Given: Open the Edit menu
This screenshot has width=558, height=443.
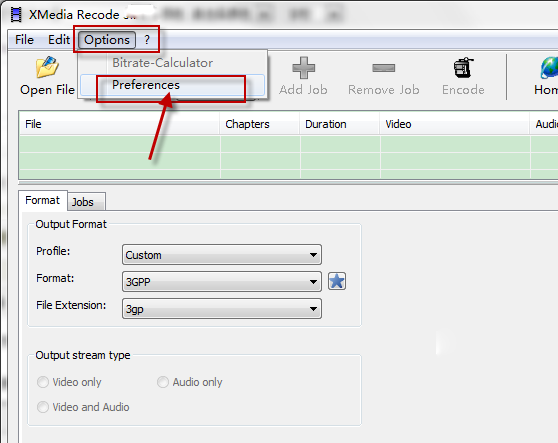Looking at the screenshot, I should [59, 39].
